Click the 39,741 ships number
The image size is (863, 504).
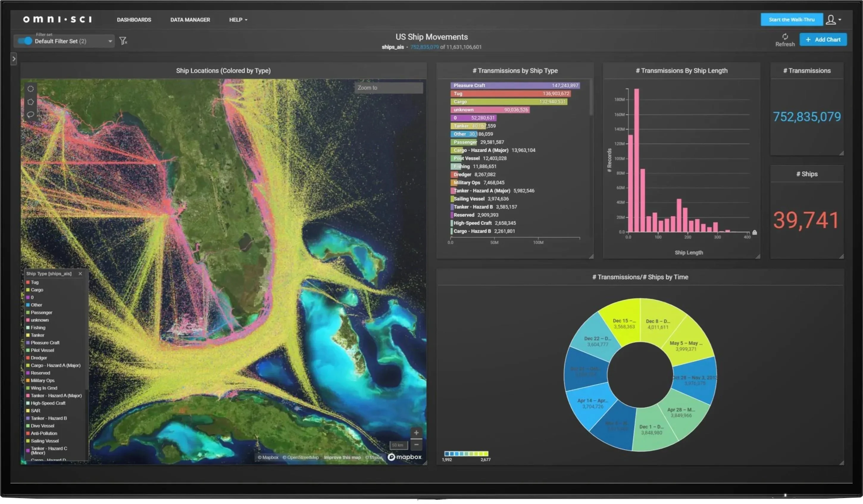[806, 220]
